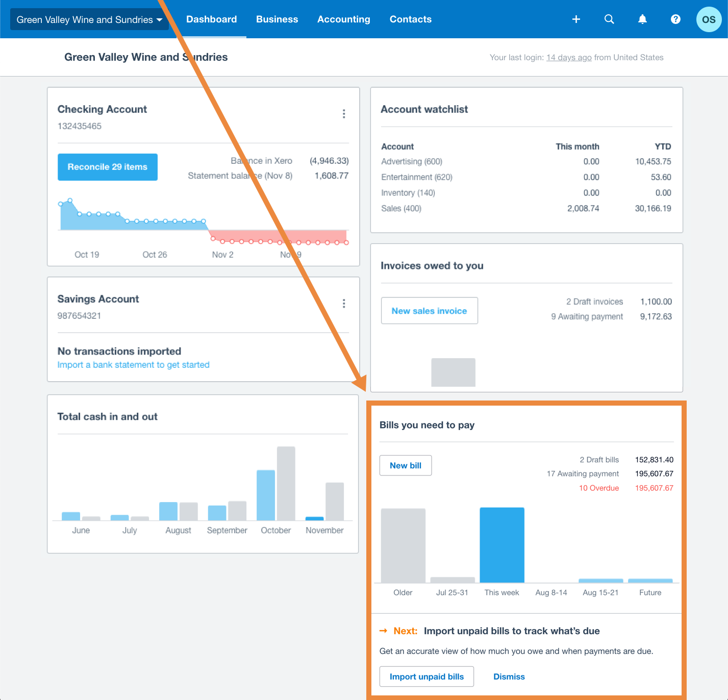The height and width of the screenshot is (700, 728).
Task: Open Savings Account three-dot options menu
Action: point(344,304)
